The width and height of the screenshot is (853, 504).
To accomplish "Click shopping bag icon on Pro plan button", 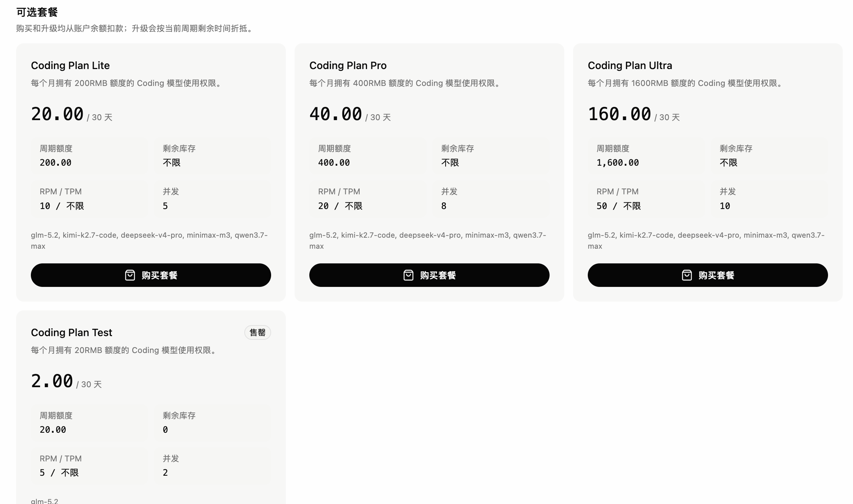I will [x=408, y=275].
